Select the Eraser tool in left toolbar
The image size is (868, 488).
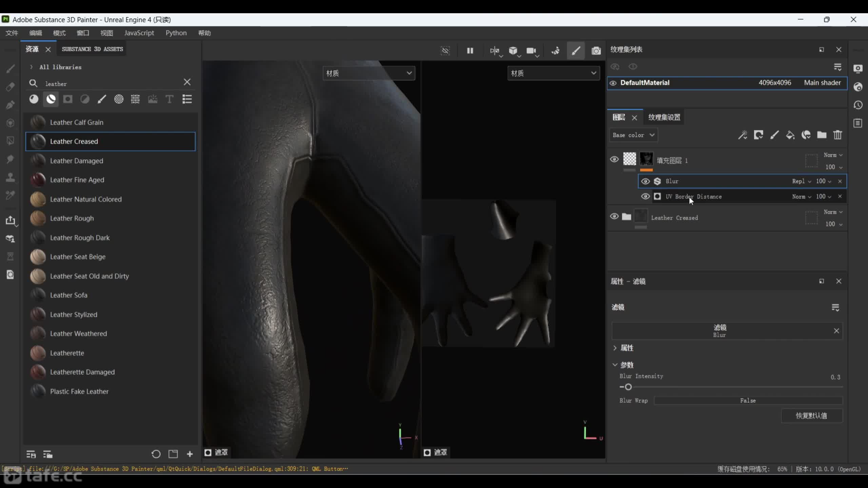point(10,87)
